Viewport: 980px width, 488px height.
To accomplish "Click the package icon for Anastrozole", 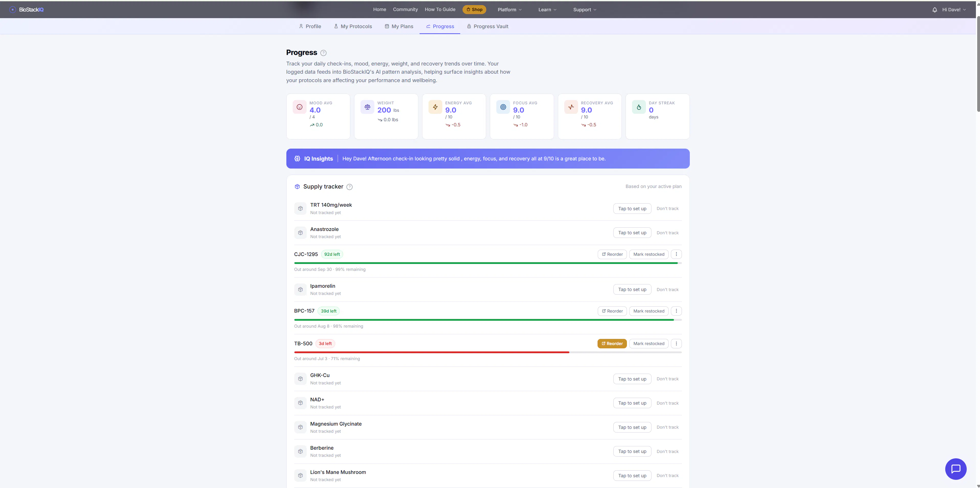I will 300,232.
